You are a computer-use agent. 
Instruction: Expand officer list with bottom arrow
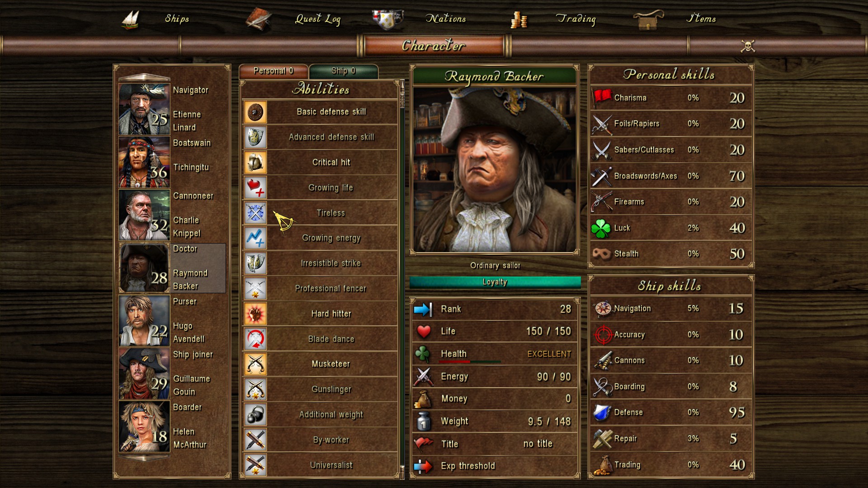[x=144, y=458]
